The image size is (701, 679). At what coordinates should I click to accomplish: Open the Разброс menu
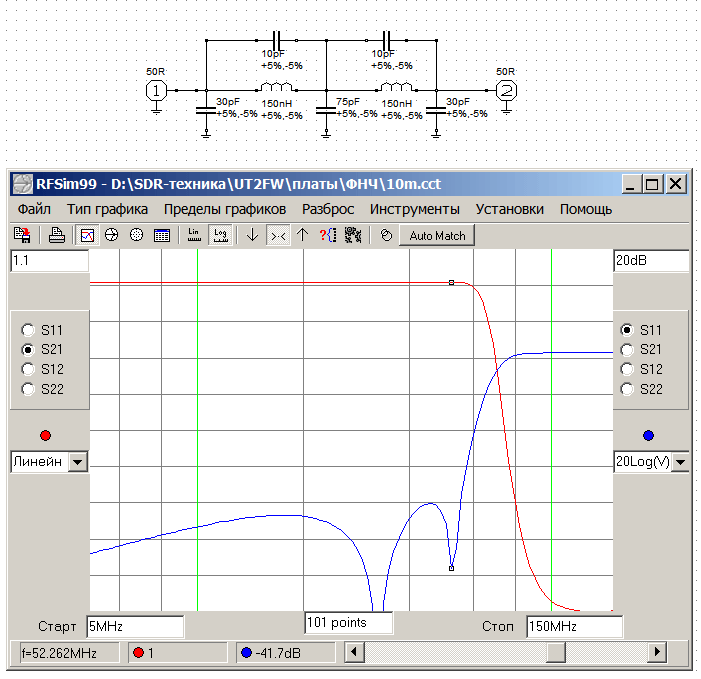tap(328, 209)
